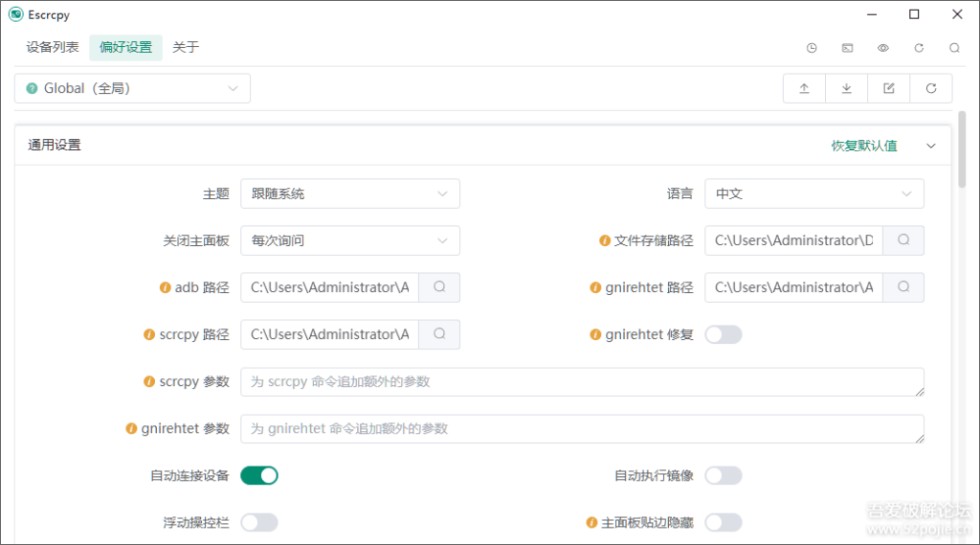980x545 pixels.
Task: Open the 关闭主面板 dropdown
Action: (x=350, y=240)
